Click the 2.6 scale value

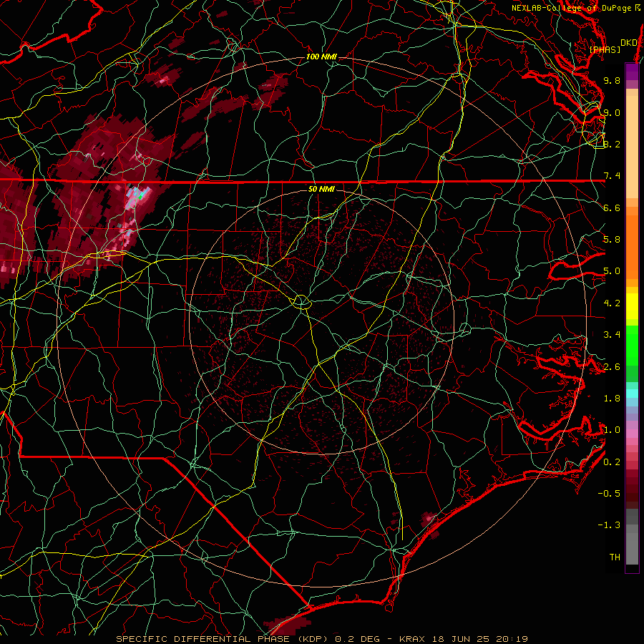coord(612,367)
